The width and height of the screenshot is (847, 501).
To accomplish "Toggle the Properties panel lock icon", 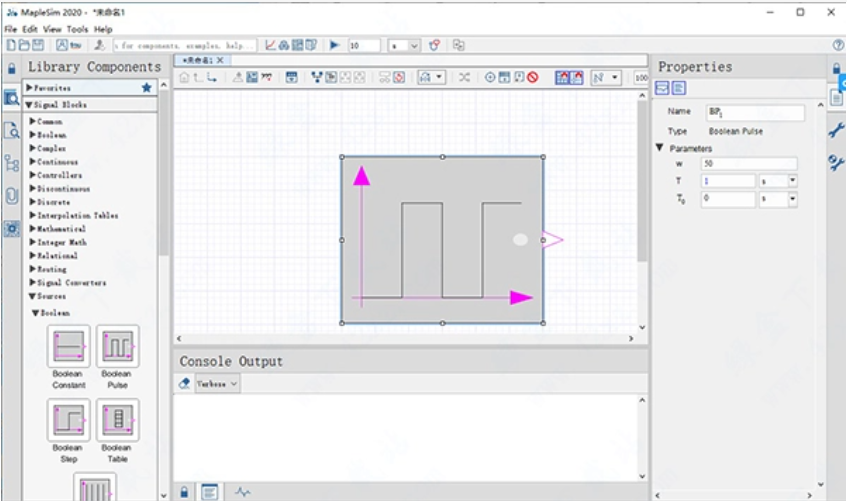I will coord(836,69).
